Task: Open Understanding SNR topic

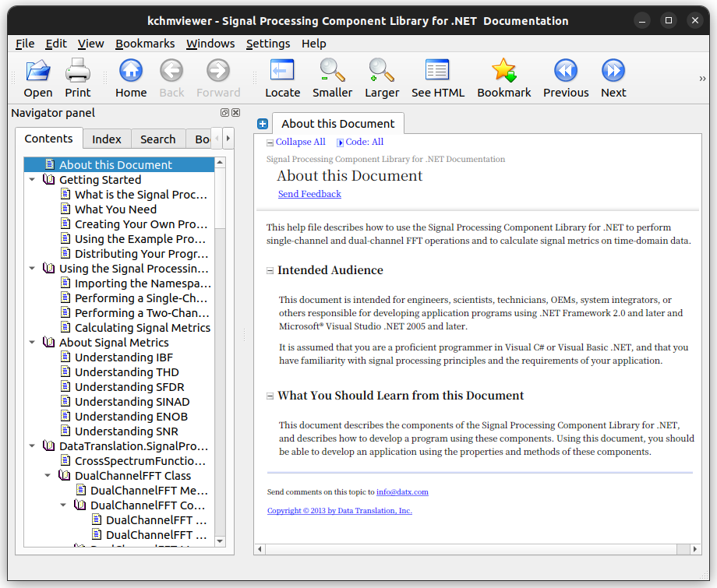Action: 126,431
